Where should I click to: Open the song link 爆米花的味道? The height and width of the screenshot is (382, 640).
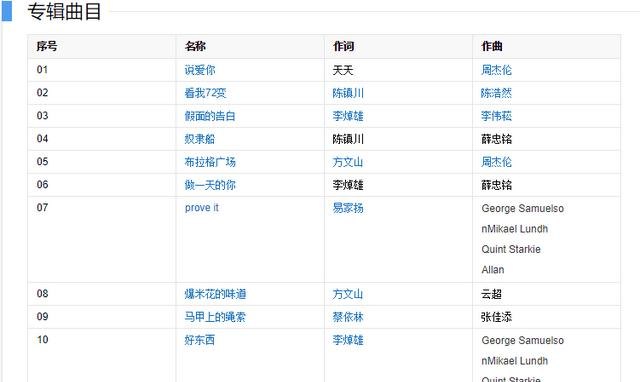[215, 294]
